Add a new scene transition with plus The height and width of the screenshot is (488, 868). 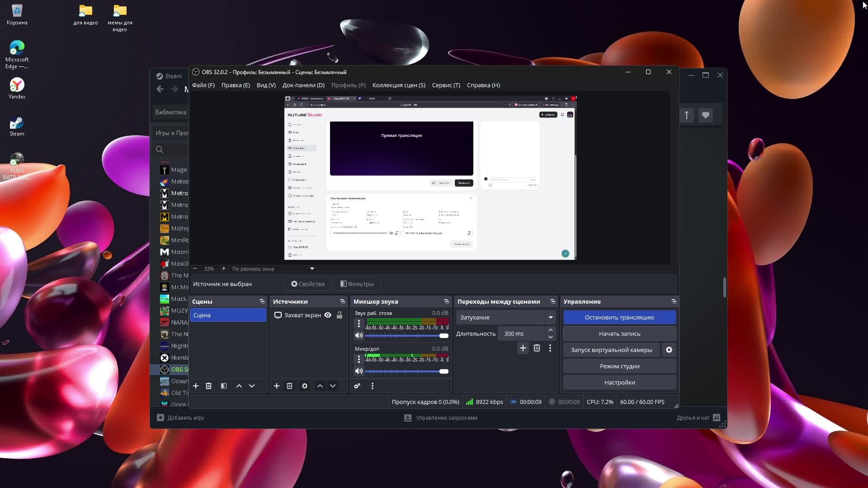(523, 348)
